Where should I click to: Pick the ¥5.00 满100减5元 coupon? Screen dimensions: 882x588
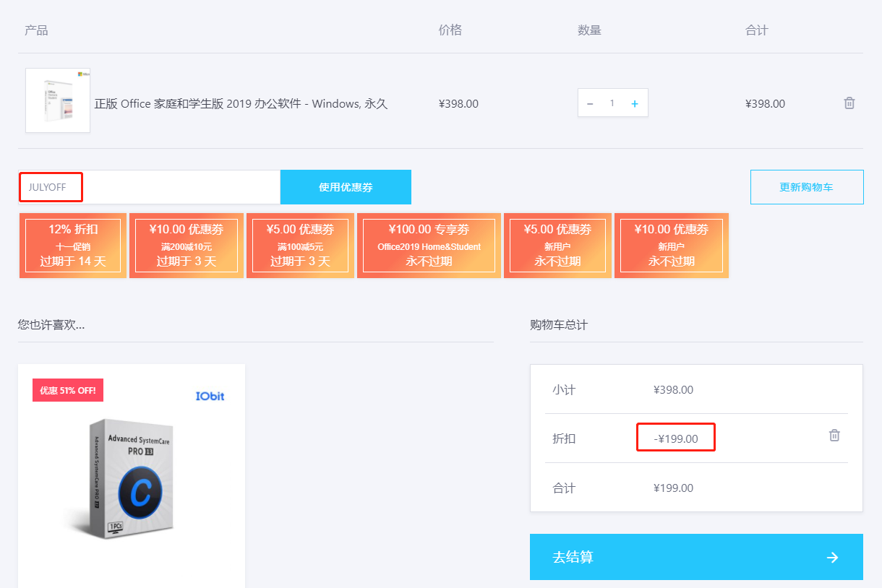coord(300,246)
